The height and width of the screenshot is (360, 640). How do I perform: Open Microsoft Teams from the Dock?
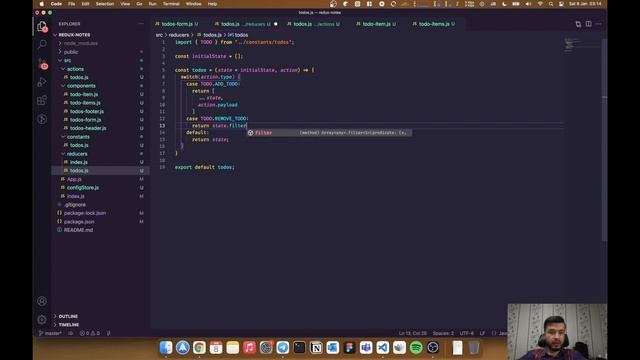[366, 347]
